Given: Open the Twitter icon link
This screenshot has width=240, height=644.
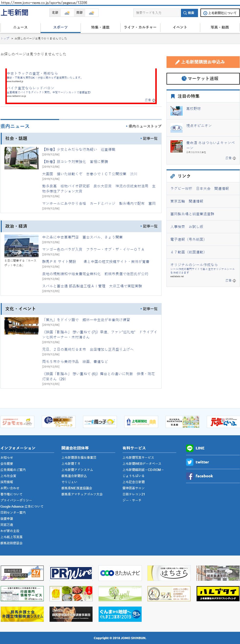Looking at the screenshot, I should point(189,462).
